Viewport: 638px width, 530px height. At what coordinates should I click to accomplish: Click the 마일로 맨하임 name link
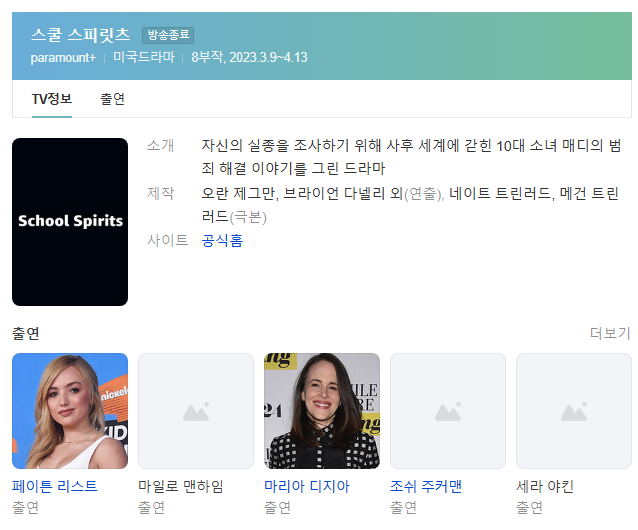181,487
